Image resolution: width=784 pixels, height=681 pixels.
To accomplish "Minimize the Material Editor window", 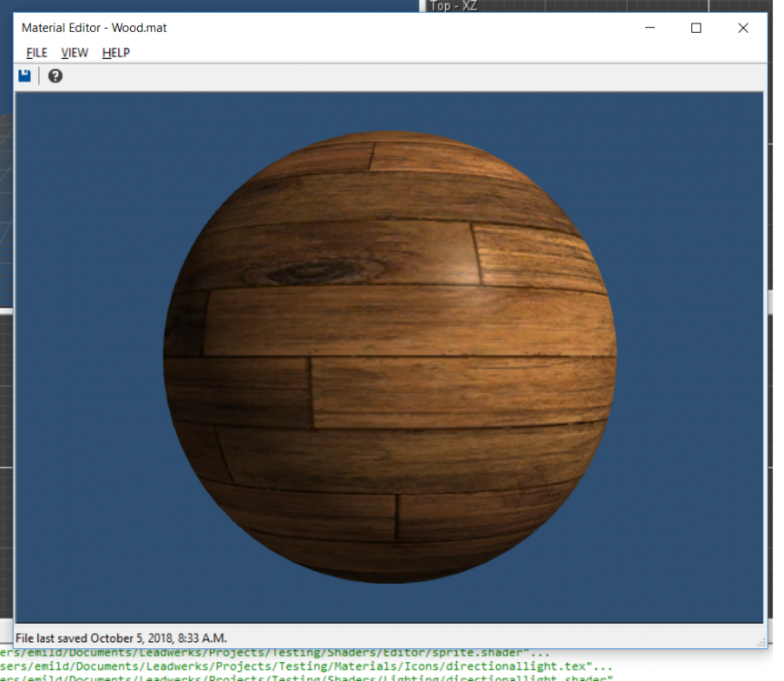I will click(x=650, y=28).
